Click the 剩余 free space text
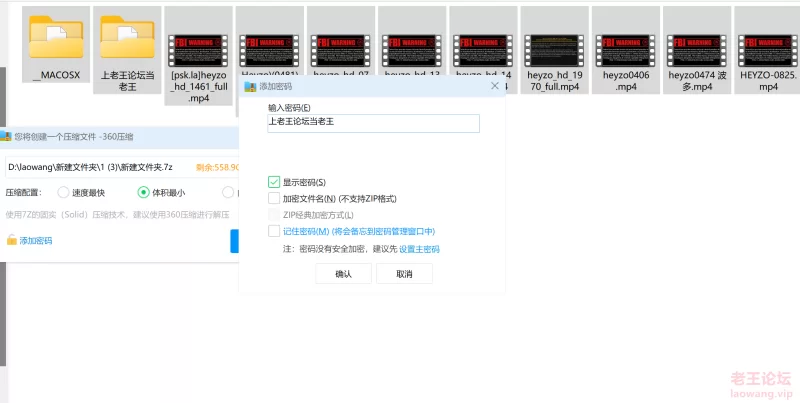Viewport: 800px width, 403px height. [x=218, y=167]
